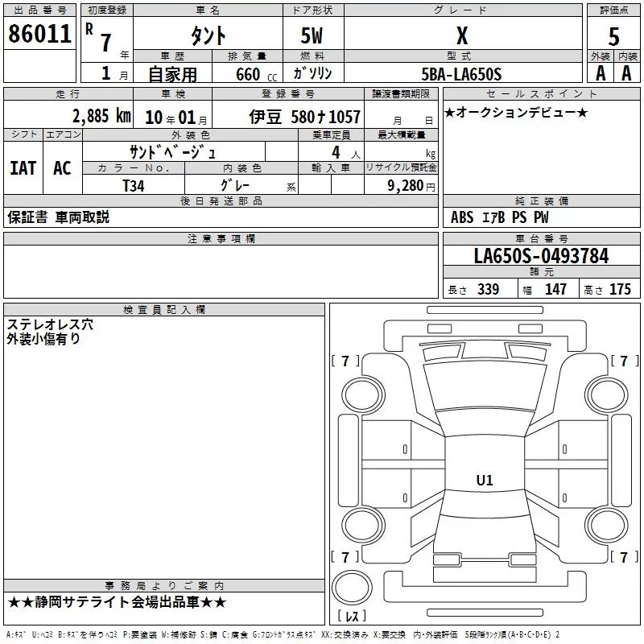Select the upper-left [7] tire depth marker
The height and width of the screenshot is (644, 644).
(x=345, y=361)
